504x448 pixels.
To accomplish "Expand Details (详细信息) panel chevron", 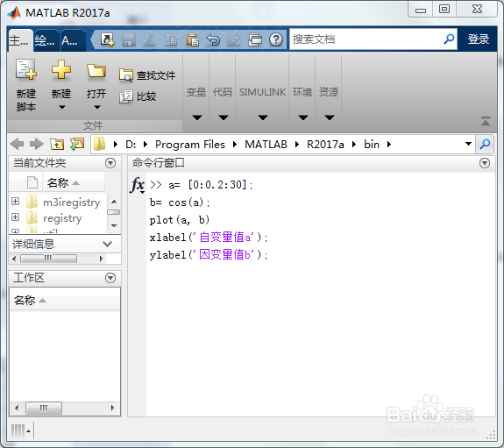I will click(107, 244).
